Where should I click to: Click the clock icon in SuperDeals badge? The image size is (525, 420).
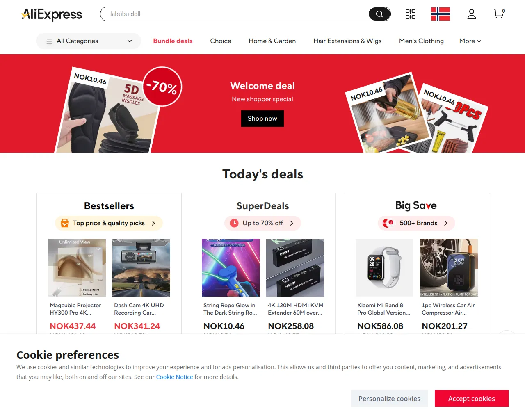(234, 223)
